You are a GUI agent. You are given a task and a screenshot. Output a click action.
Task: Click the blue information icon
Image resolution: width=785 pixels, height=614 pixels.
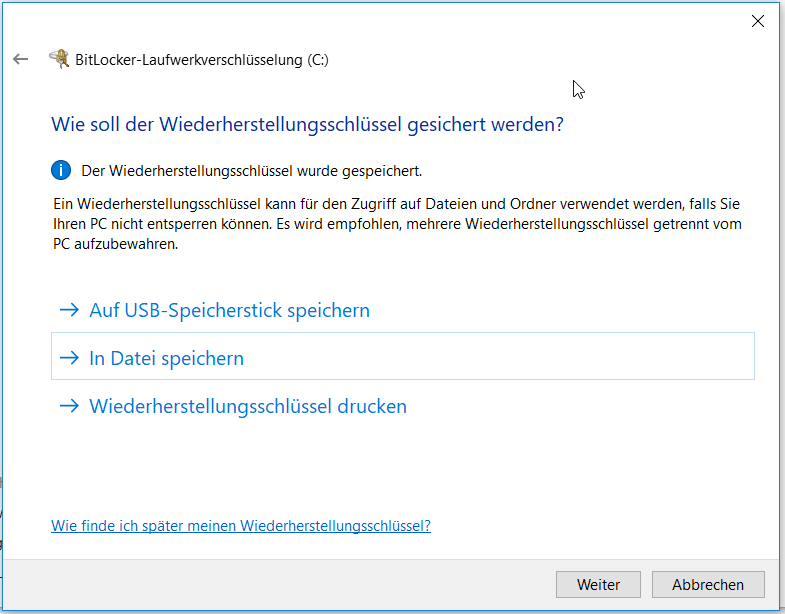pos(62,170)
